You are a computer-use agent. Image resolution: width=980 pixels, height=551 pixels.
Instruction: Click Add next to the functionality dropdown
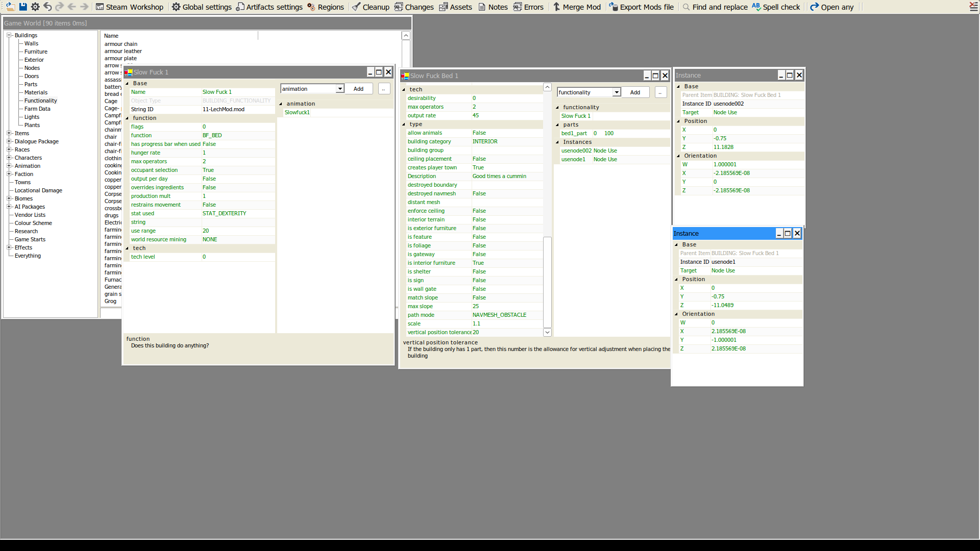pyautogui.click(x=635, y=92)
